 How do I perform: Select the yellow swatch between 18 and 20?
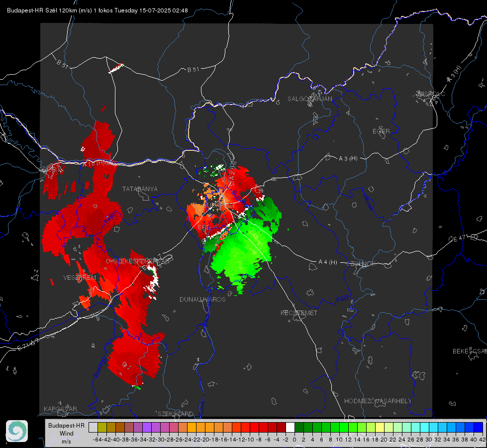point(380,427)
